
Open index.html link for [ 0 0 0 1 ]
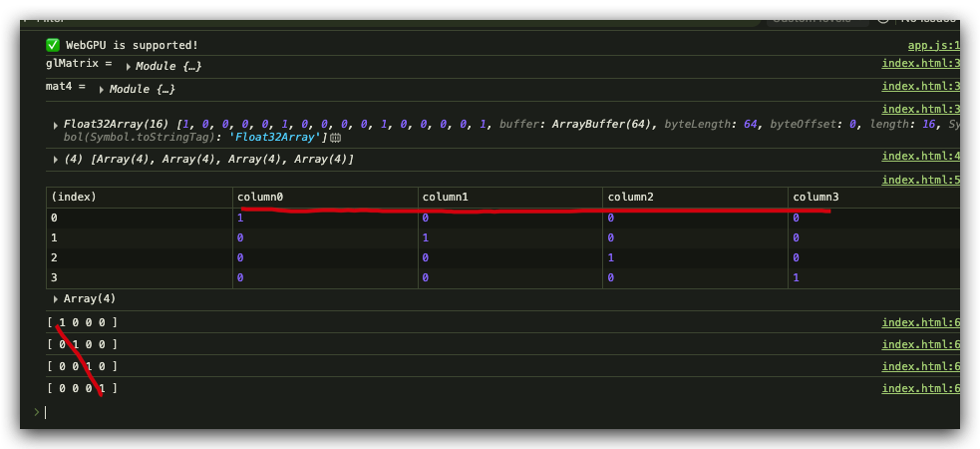coord(920,388)
